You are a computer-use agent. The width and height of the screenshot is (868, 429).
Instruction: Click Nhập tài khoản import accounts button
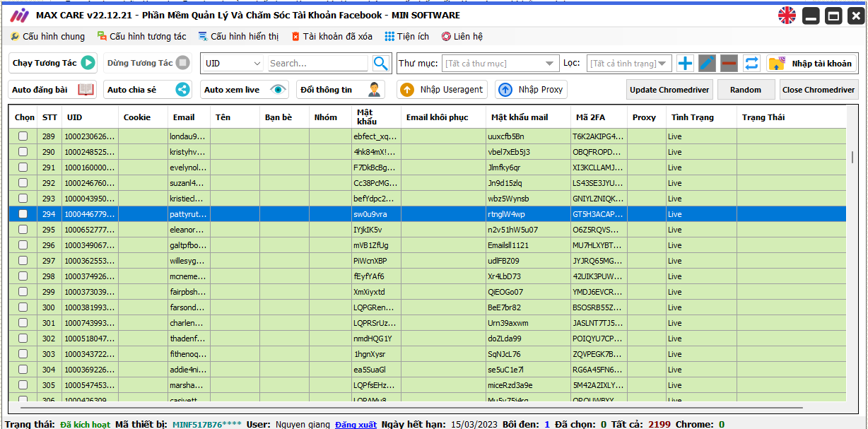point(811,63)
